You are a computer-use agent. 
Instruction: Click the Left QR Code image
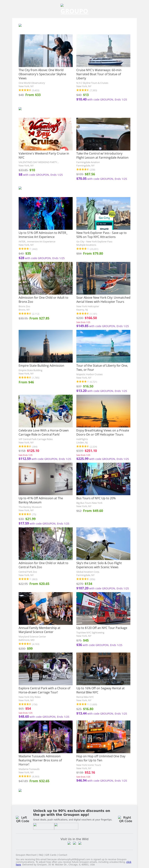click(23, 819)
